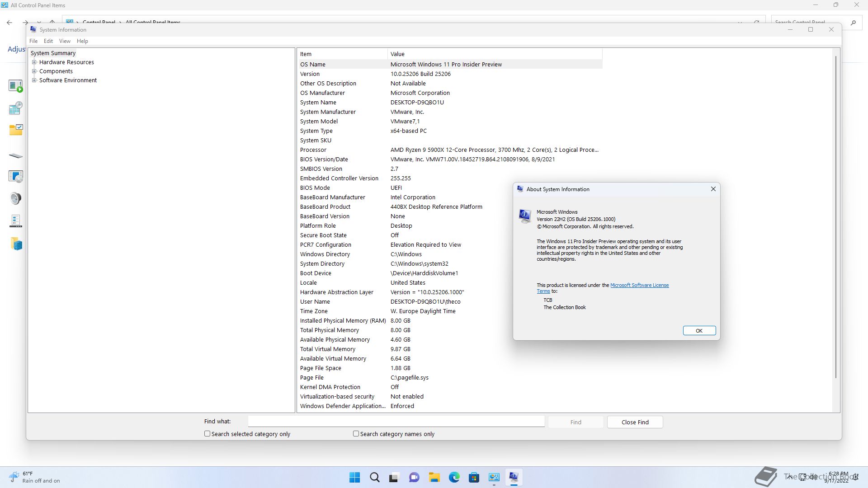Maximize the System Information window

811,29
